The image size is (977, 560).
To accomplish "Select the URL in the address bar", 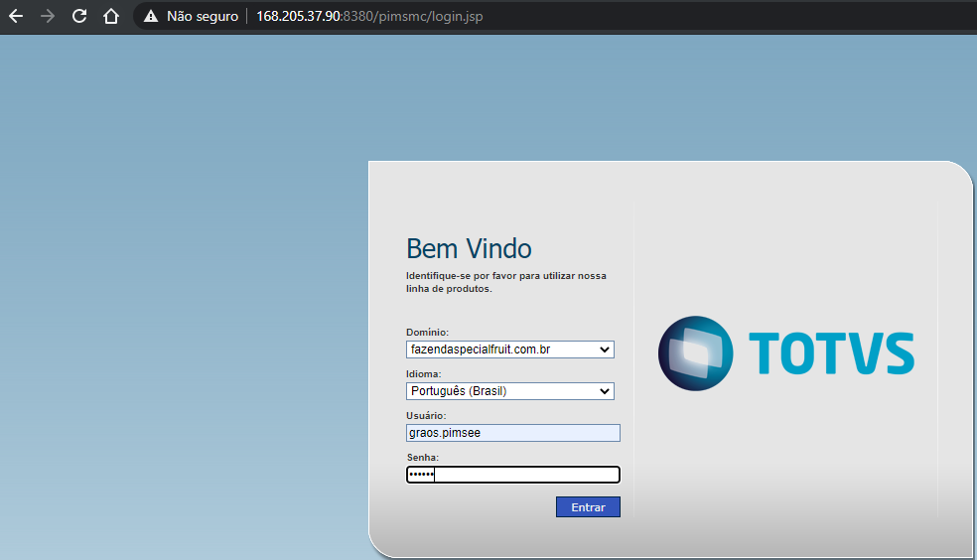I will [369, 17].
